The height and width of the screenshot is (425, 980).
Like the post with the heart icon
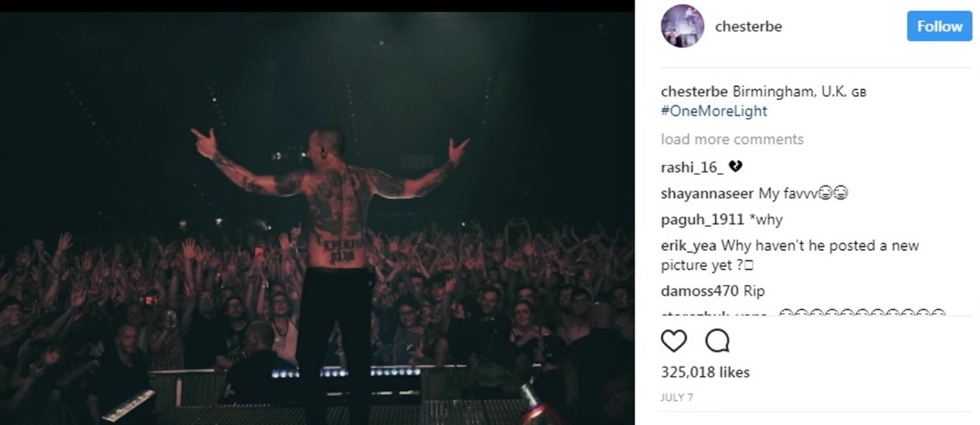[x=673, y=341]
